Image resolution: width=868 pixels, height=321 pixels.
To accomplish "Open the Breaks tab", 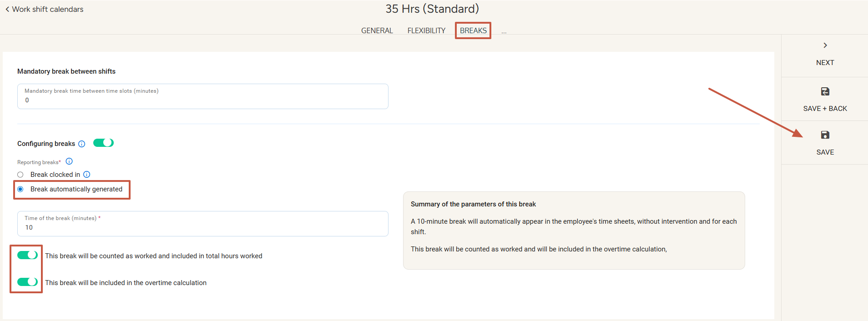I will click(x=473, y=30).
